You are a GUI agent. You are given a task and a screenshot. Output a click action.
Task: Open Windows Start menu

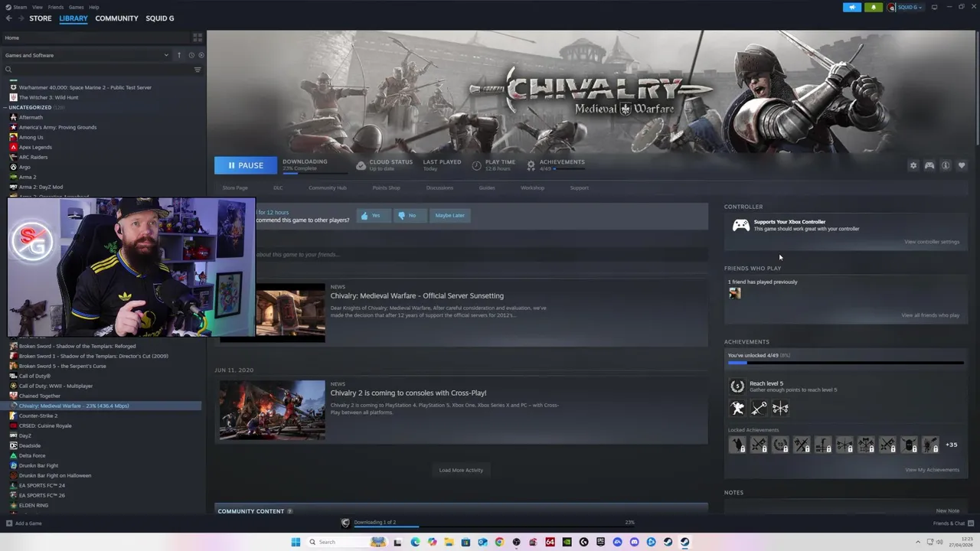point(296,542)
